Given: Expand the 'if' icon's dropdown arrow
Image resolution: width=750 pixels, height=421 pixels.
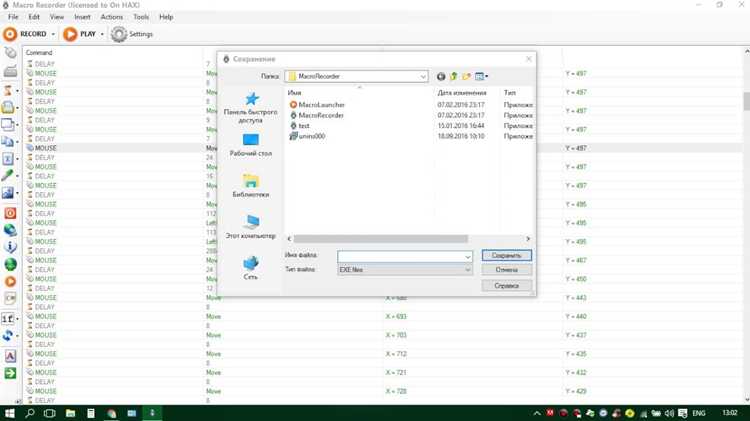Looking at the screenshot, I should [x=18, y=320].
